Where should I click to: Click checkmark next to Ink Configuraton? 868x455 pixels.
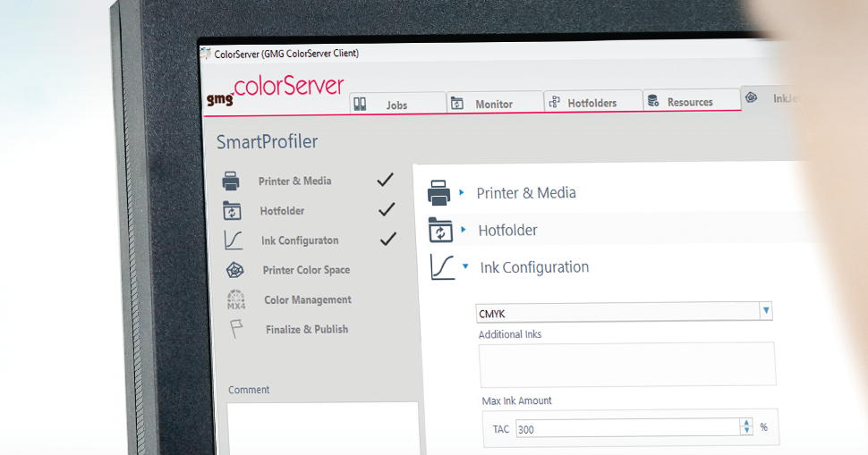coord(388,239)
